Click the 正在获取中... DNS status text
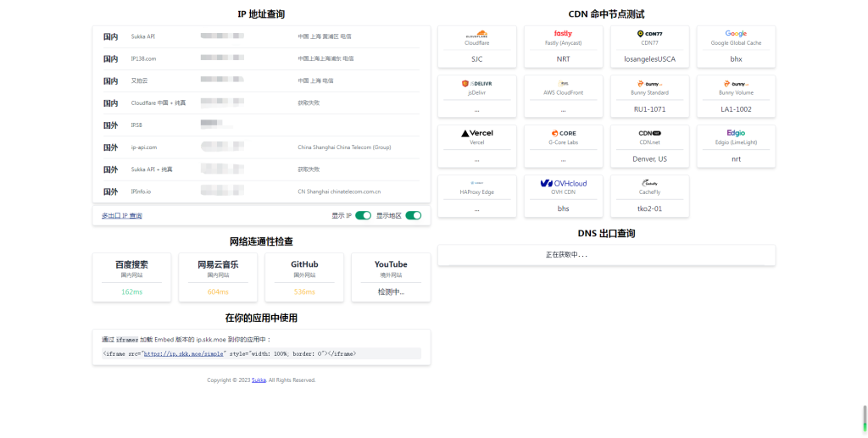Viewport: 868px width, 438px height. pos(566,255)
